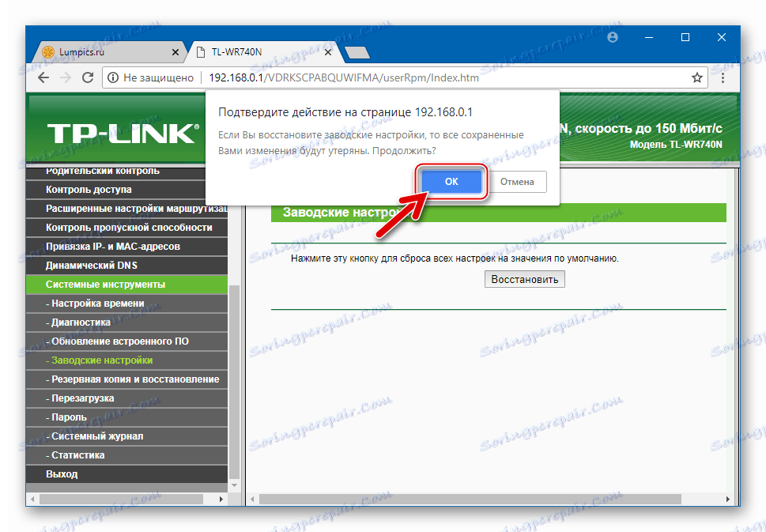Click the sidebar vertical scrollbar thumb

pos(235,381)
